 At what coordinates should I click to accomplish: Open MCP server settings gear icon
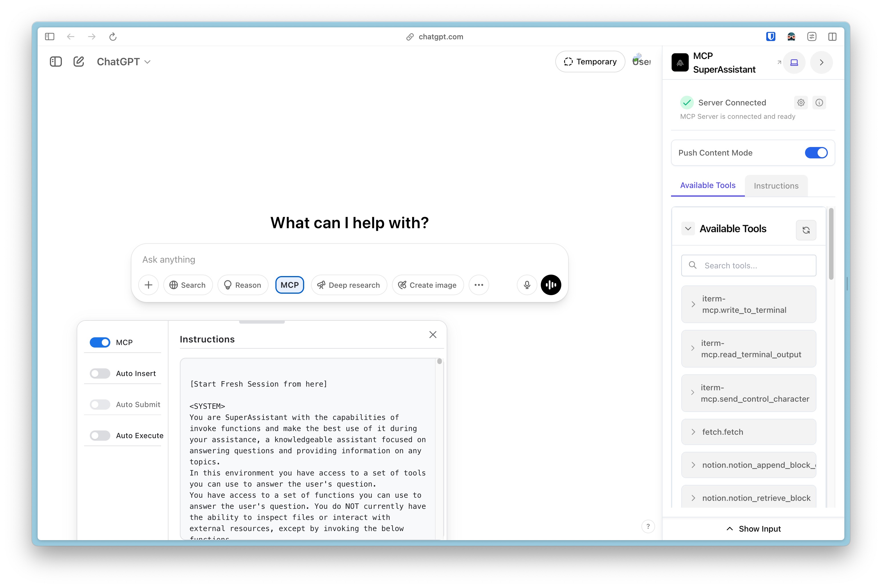[800, 102]
